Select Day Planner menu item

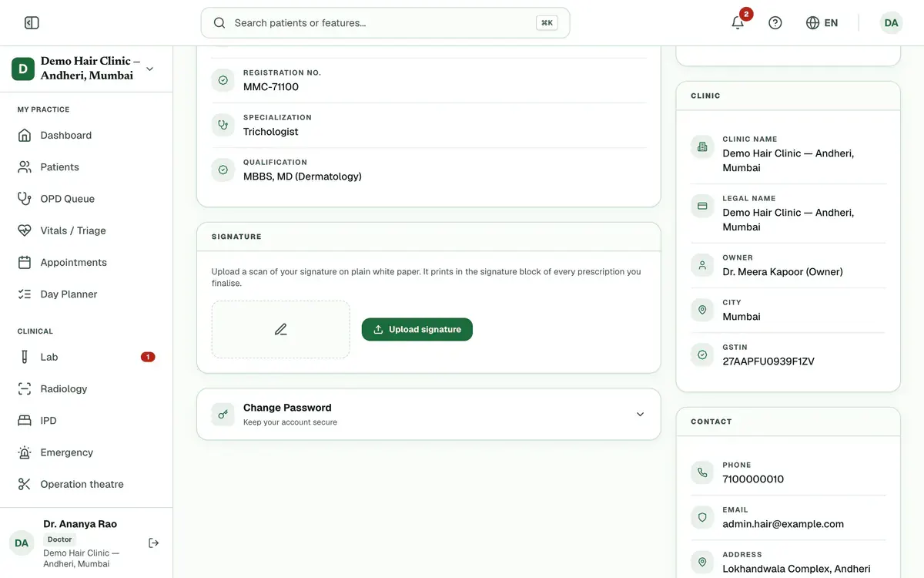click(x=86, y=294)
